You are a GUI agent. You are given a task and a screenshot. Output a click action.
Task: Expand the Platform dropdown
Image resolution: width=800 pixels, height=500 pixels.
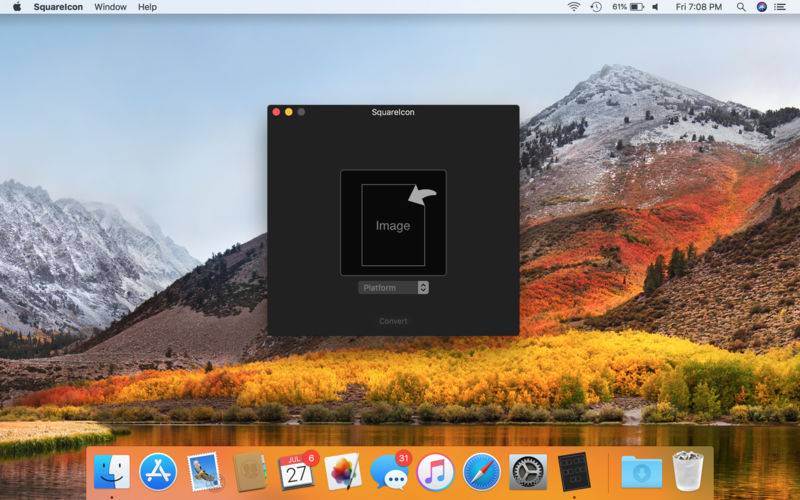pos(393,288)
